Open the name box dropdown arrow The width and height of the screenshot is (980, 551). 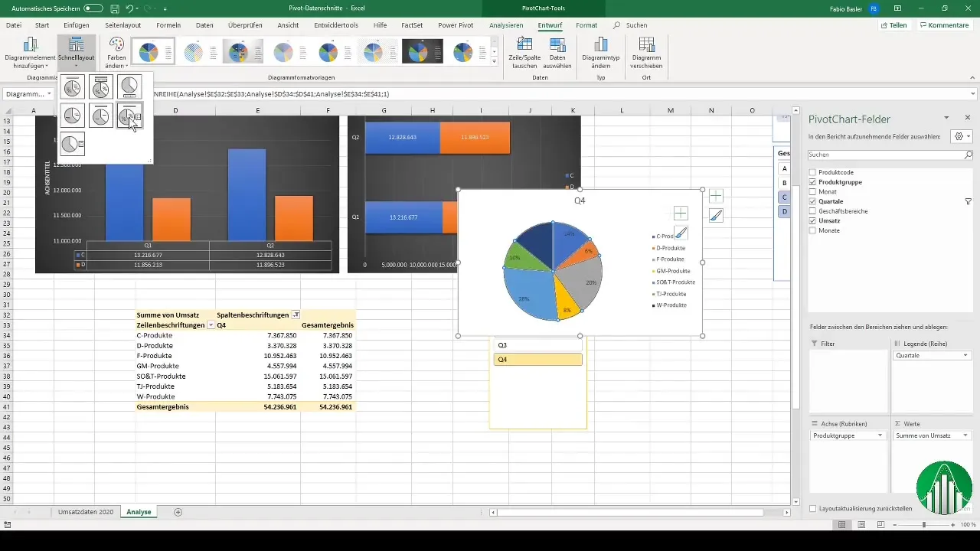pyautogui.click(x=50, y=94)
